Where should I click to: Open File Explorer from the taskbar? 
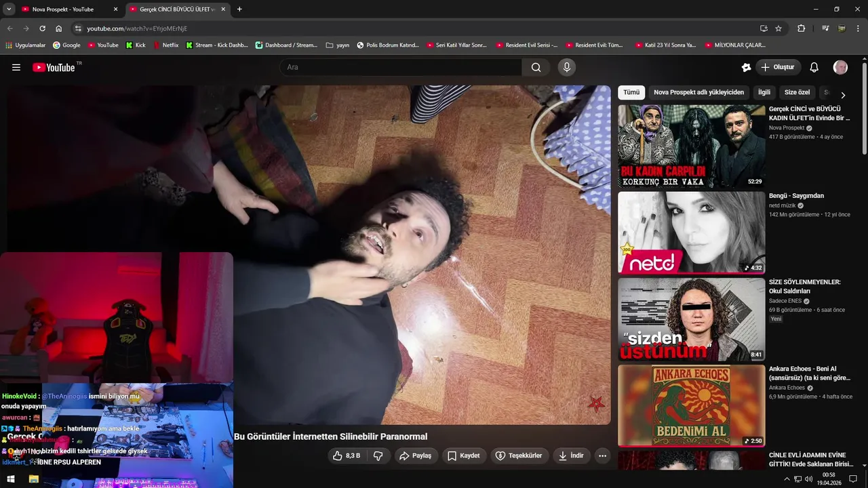click(x=33, y=479)
